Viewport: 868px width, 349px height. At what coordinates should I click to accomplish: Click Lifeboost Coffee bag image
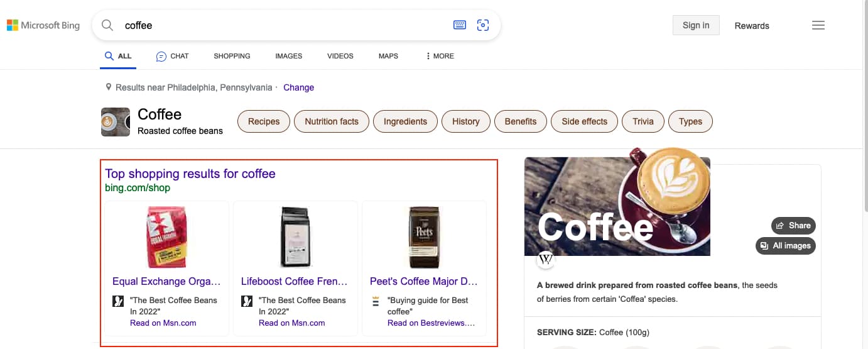point(295,238)
